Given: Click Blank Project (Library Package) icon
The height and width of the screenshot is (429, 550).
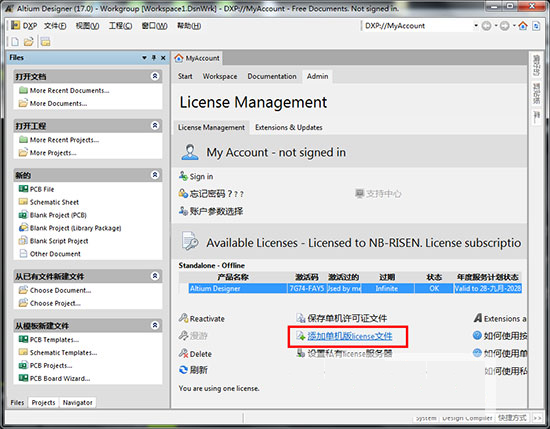Looking at the screenshot, I should pyautogui.click(x=23, y=228).
